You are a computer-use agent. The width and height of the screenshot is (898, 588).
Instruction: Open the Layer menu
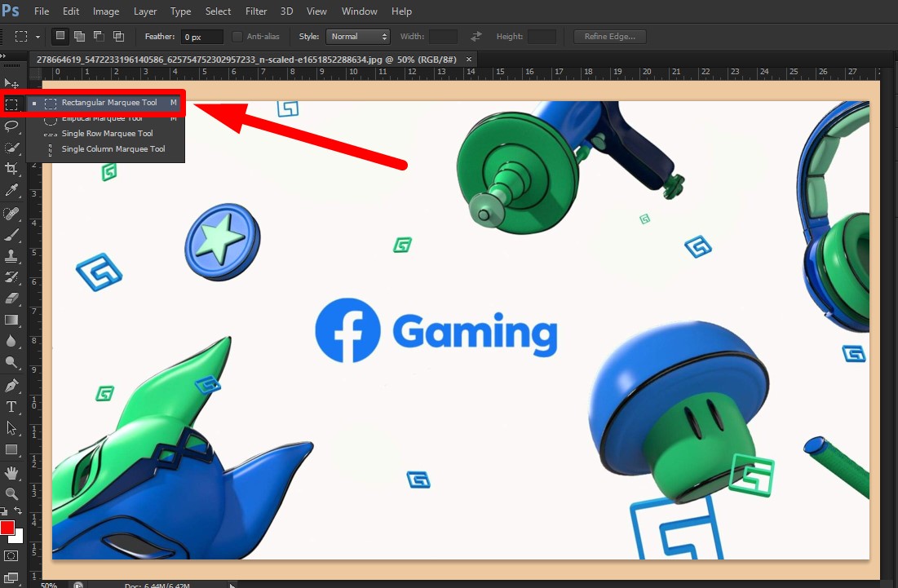[145, 11]
